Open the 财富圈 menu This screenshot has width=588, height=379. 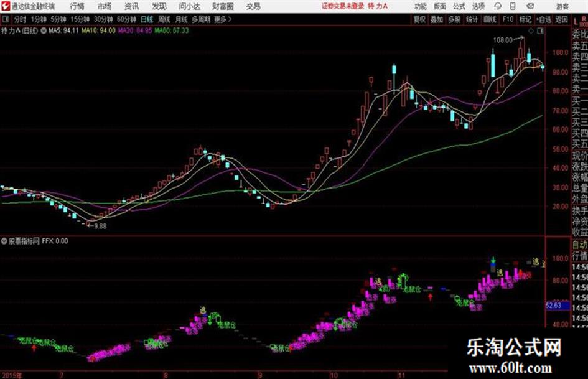click(x=223, y=6)
